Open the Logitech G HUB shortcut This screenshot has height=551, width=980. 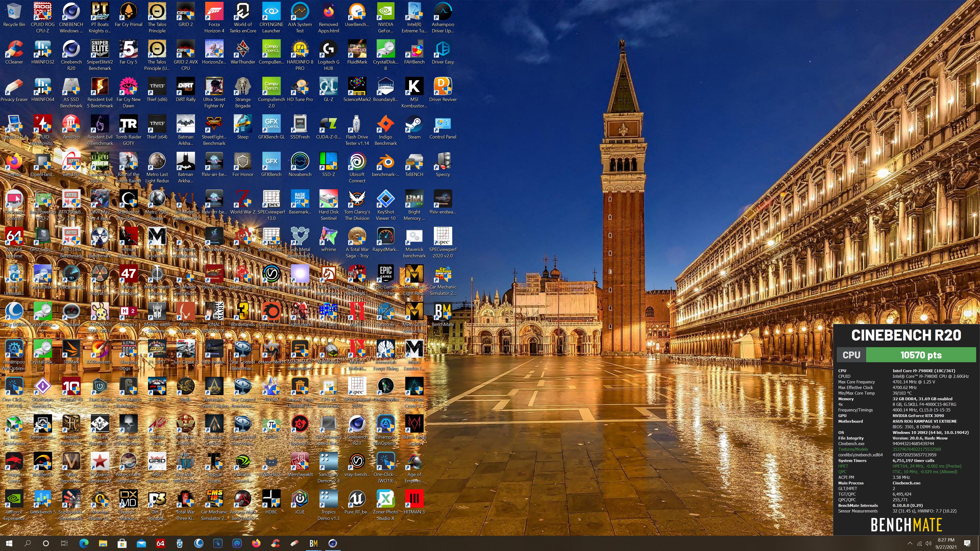(x=328, y=55)
